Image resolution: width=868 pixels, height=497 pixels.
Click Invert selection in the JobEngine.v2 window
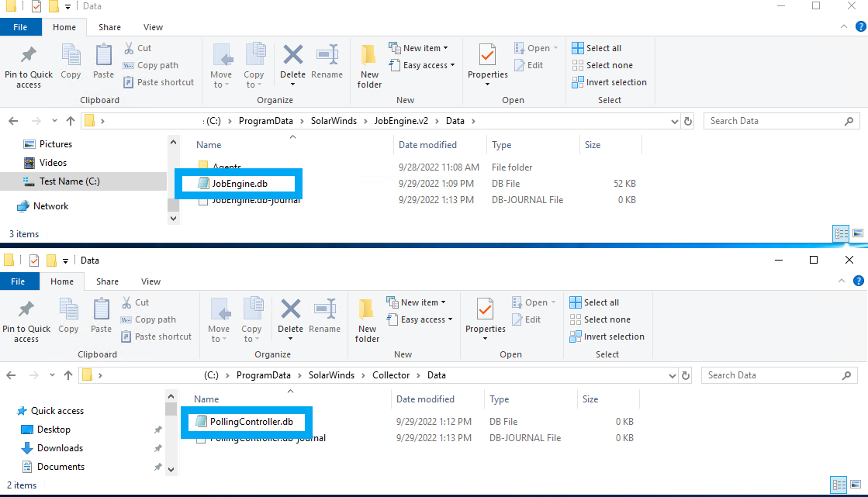pos(610,82)
